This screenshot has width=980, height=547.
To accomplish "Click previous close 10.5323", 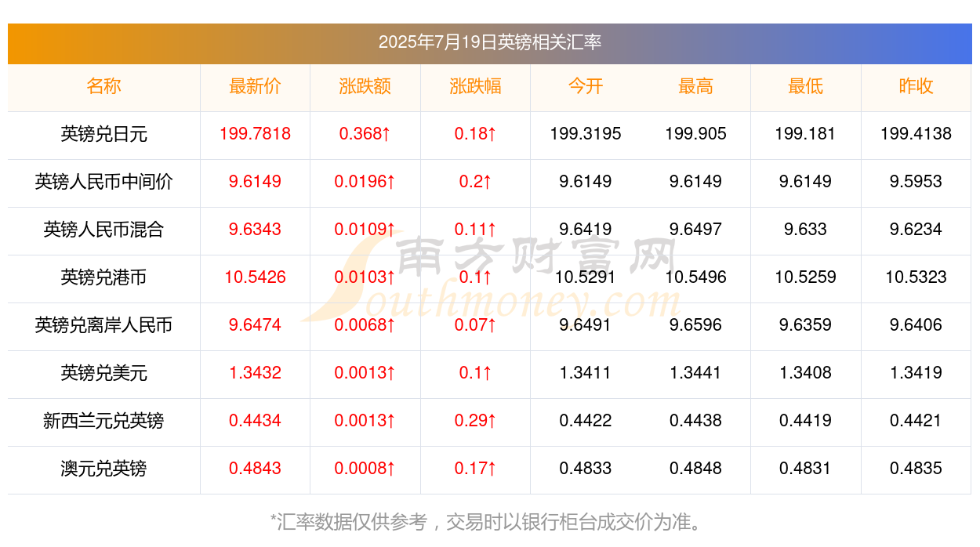I will point(916,277).
